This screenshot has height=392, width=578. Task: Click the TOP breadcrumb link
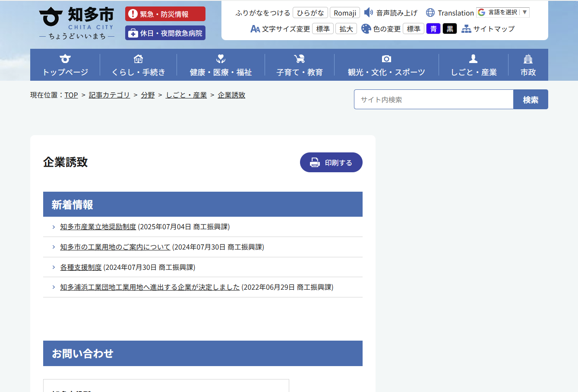coord(71,95)
